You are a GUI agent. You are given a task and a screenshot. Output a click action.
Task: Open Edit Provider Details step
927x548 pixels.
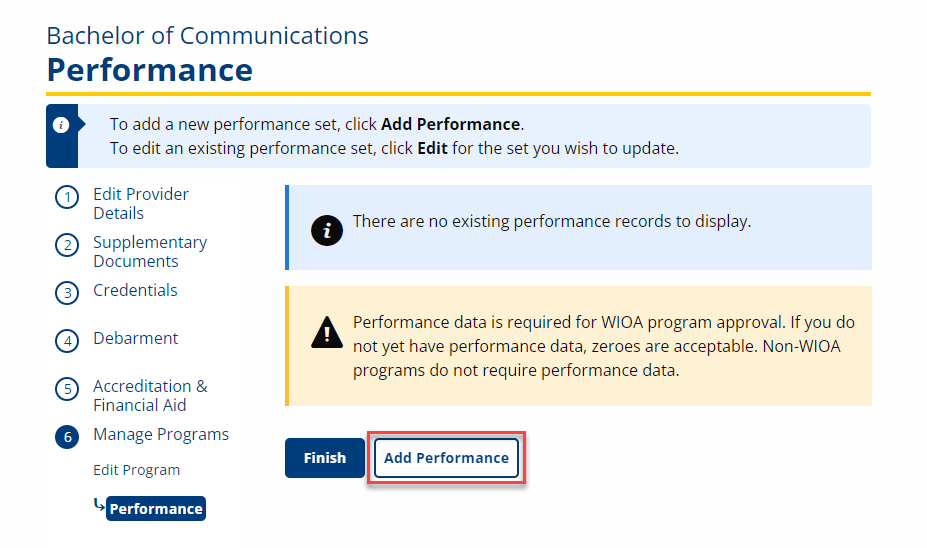click(140, 204)
